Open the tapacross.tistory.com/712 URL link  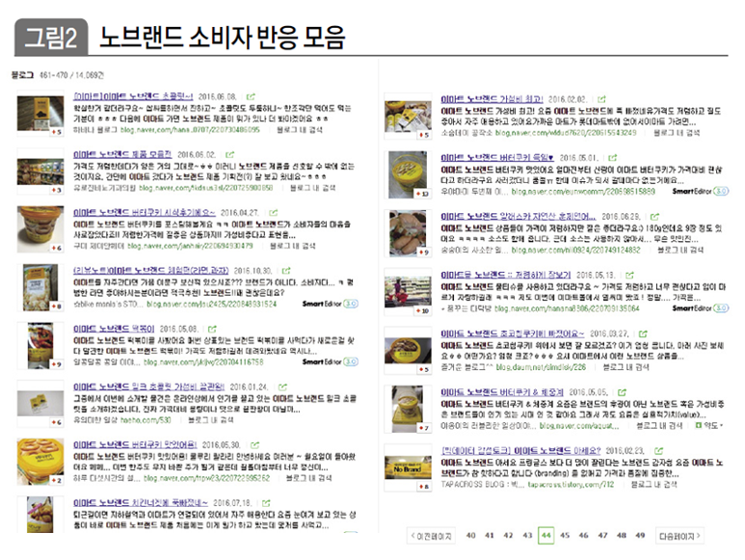point(571,485)
